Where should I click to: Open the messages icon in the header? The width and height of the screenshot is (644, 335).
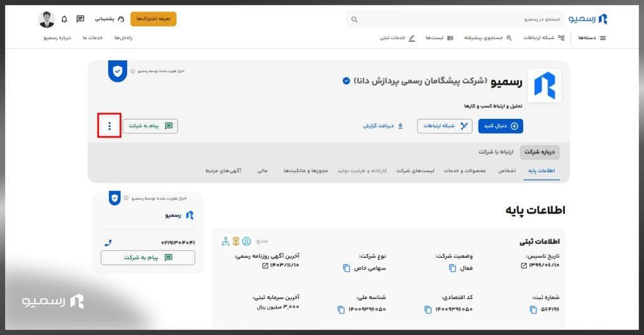click(80, 19)
